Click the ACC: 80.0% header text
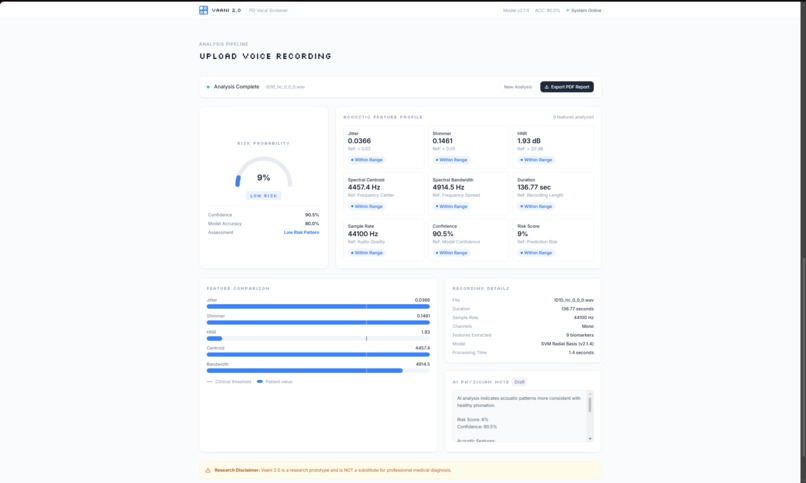This screenshot has width=806, height=483. (547, 10)
